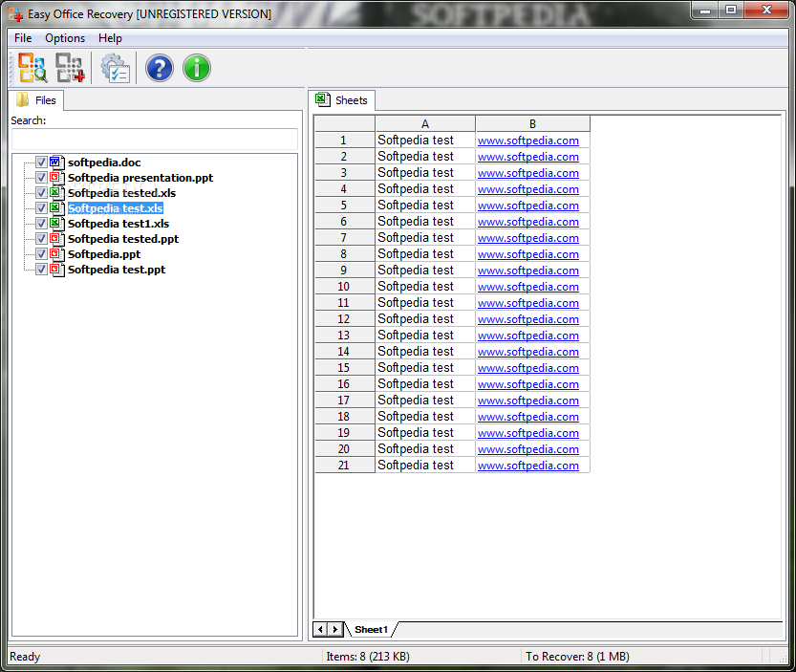The height and width of the screenshot is (672, 796).
Task: Select column A header
Action: (425, 124)
